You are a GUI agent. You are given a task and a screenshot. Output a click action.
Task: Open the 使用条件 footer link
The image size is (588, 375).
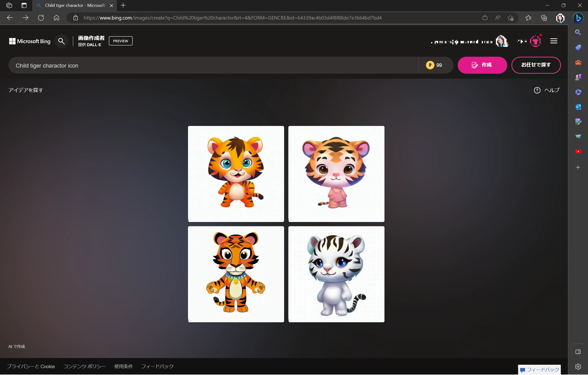123,367
